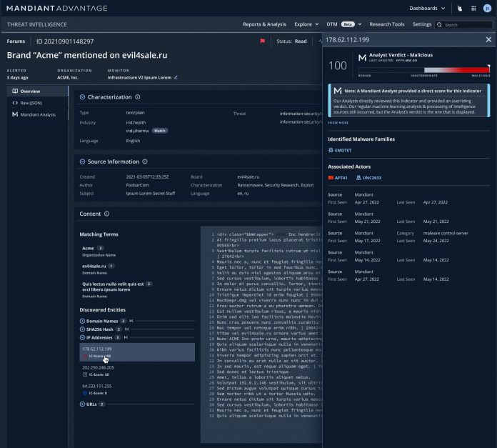
Task: Open the APT41 actor link
Action: (x=341, y=178)
